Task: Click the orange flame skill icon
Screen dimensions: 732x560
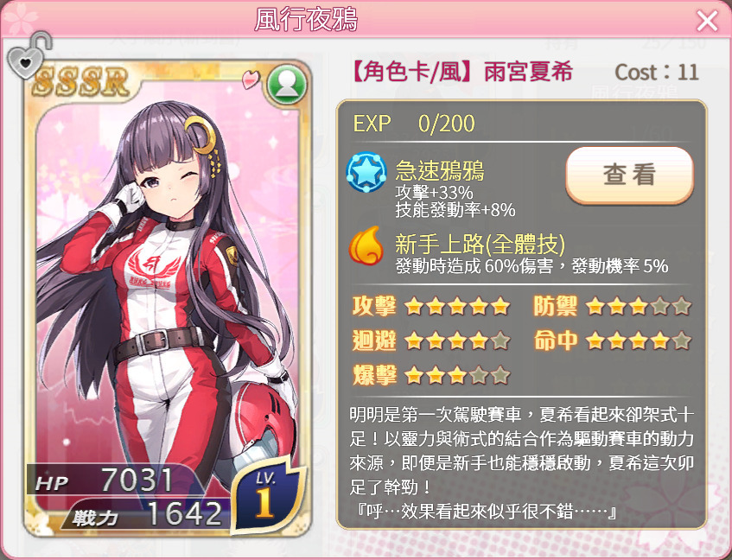Action: pyautogui.click(x=366, y=245)
